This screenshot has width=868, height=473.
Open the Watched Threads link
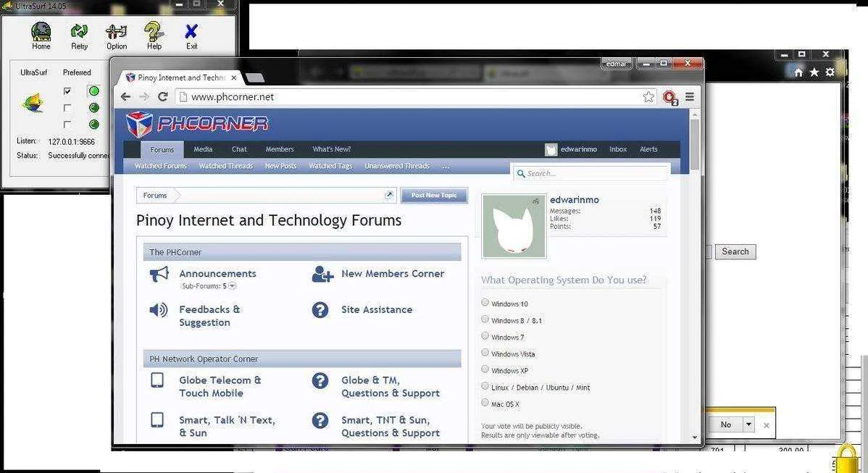226,166
